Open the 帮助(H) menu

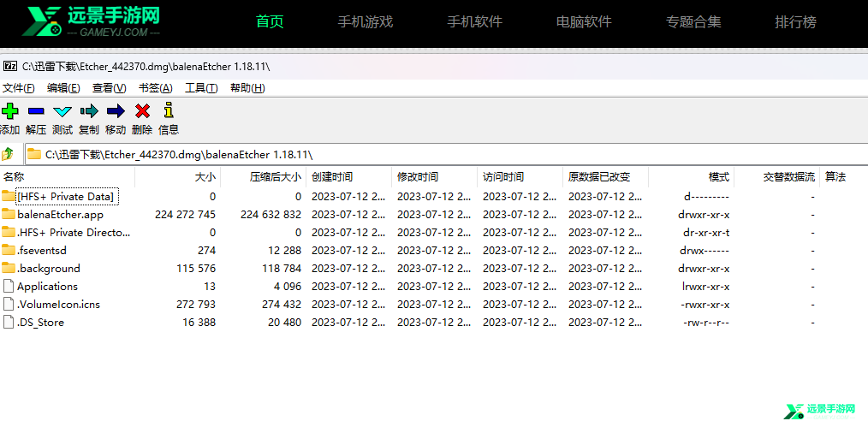[x=247, y=88]
